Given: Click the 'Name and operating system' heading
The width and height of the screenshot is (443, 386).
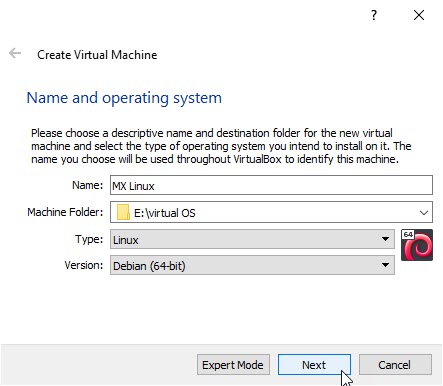Looking at the screenshot, I should (124, 98).
